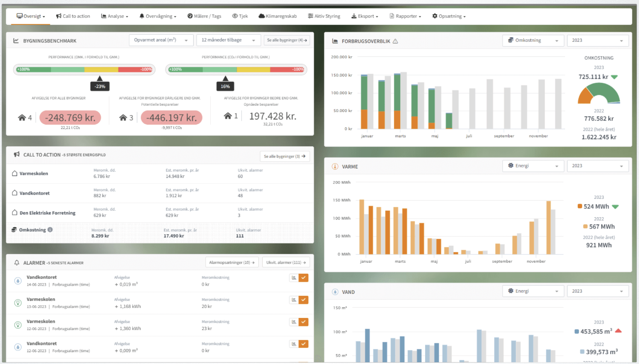Acknowledge the 13-06-2023 Varmeskolen alarm
This screenshot has width=639, height=364.
click(x=304, y=300)
